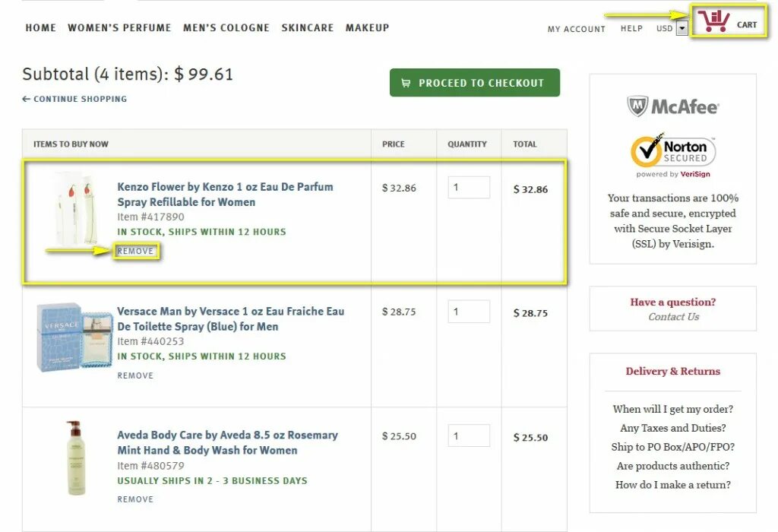Open Aveda Body Care product title link
The height and width of the screenshot is (532, 778).
(x=228, y=442)
